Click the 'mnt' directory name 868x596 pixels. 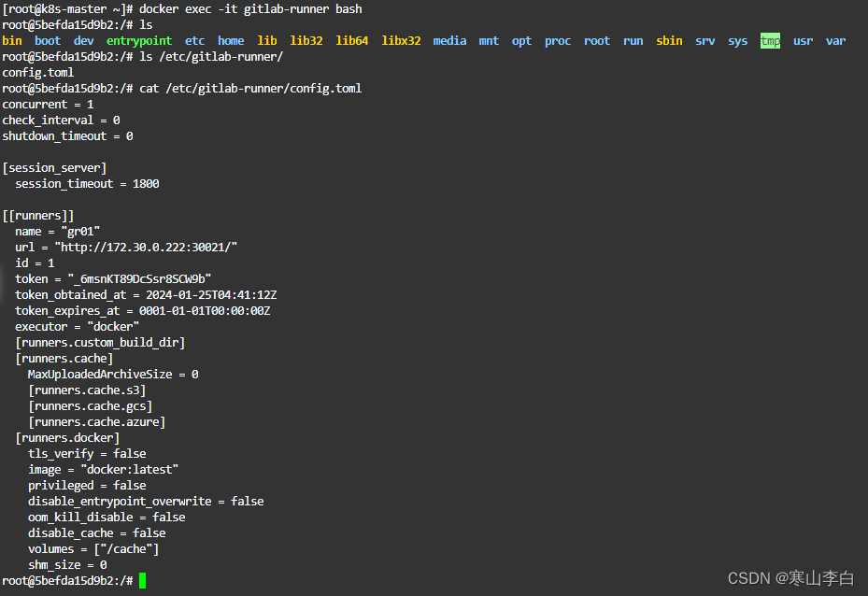pyautogui.click(x=489, y=41)
